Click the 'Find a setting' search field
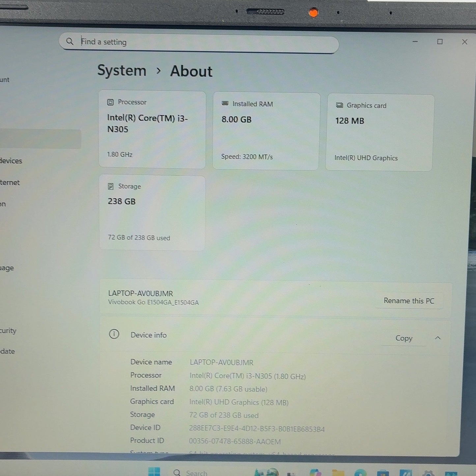 [199, 43]
